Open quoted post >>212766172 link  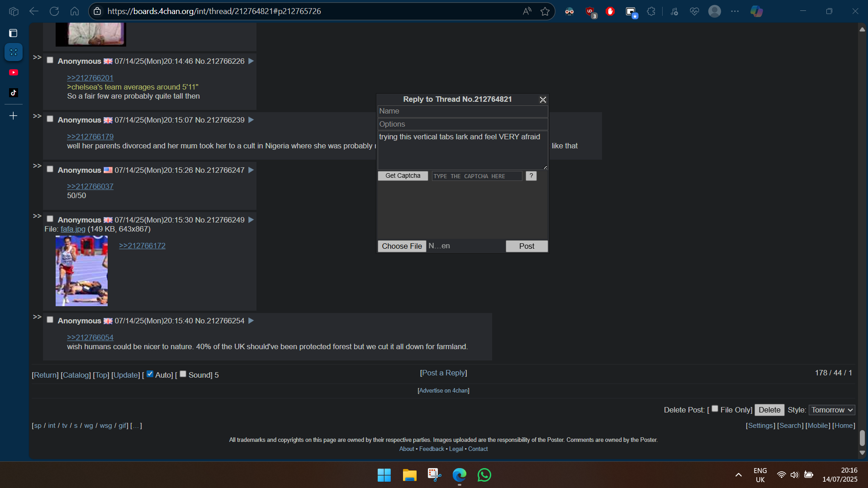coord(142,246)
